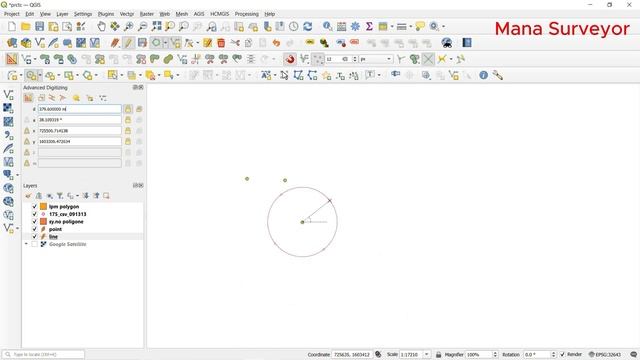640x360 pixels.
Task: Open the vertex tool dropdown arrow
Action: pos(198,43)
